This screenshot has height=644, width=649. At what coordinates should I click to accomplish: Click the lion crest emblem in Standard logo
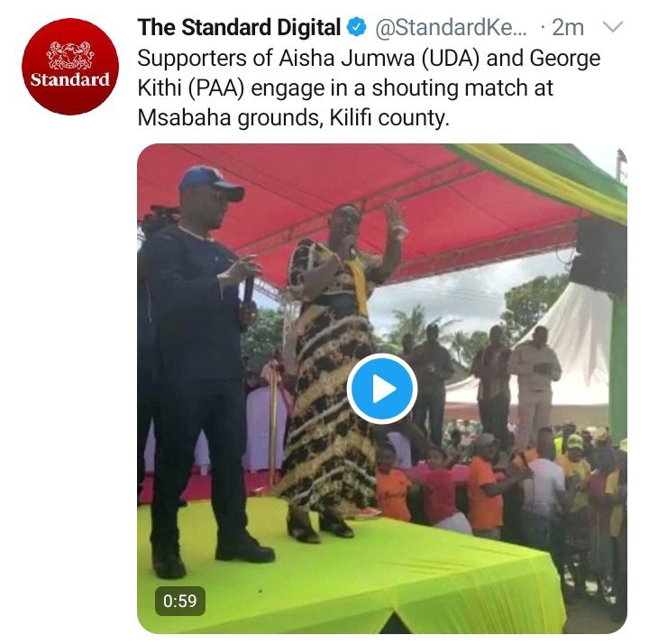point(70,55)
